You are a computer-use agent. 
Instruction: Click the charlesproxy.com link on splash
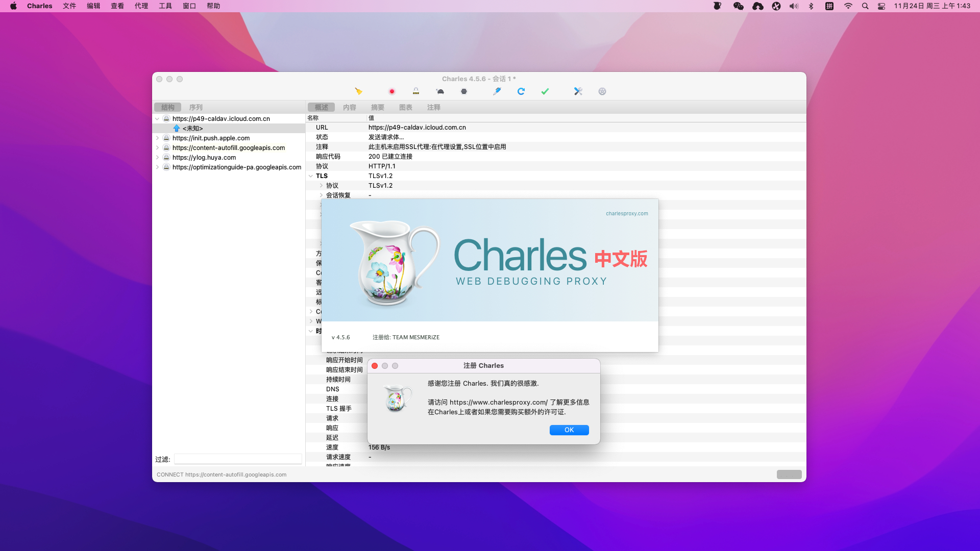627,214
